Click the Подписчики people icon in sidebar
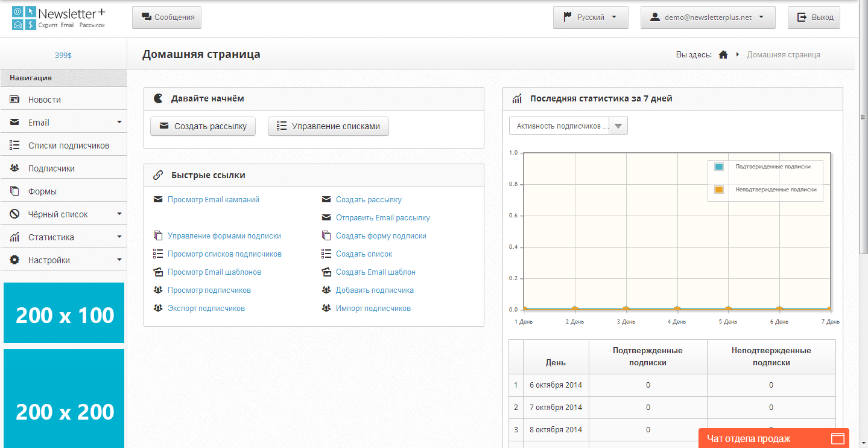The width and height of the screenshot is (868, 448). point(15,168)
